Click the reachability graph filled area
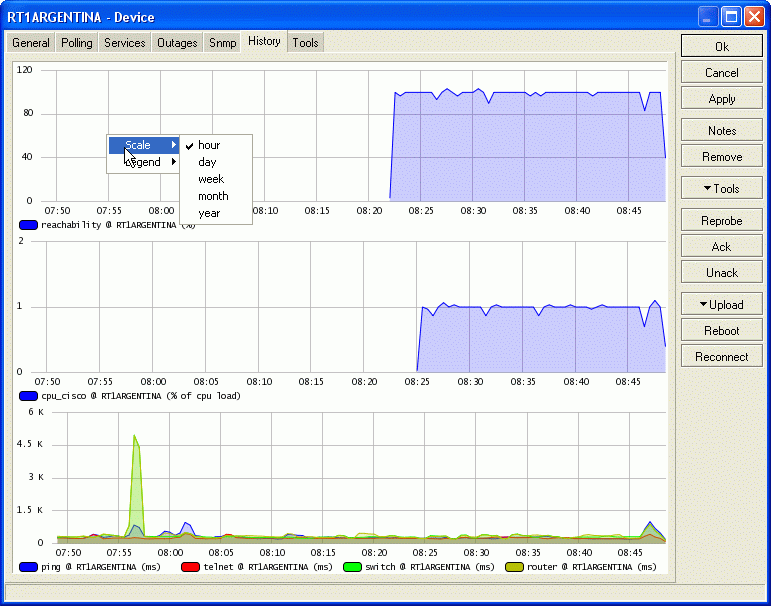 (526, 148)
